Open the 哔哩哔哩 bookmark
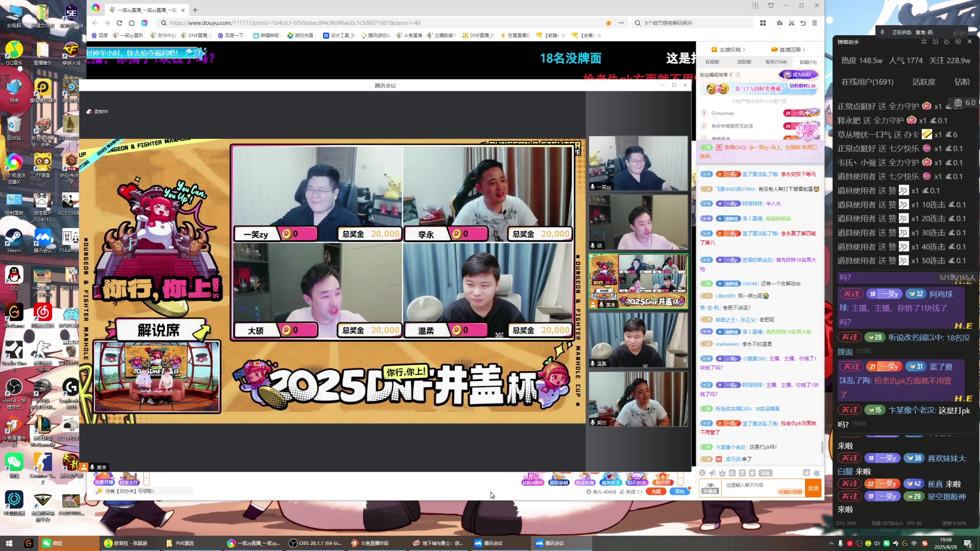 tap(266, 36)
